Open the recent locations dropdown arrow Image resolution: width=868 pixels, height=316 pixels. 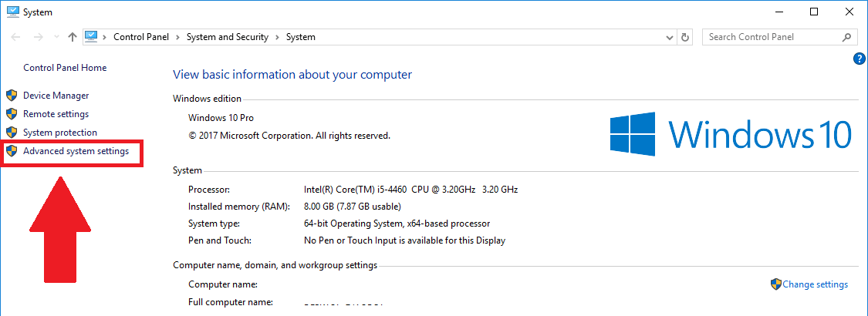point(56,37)
